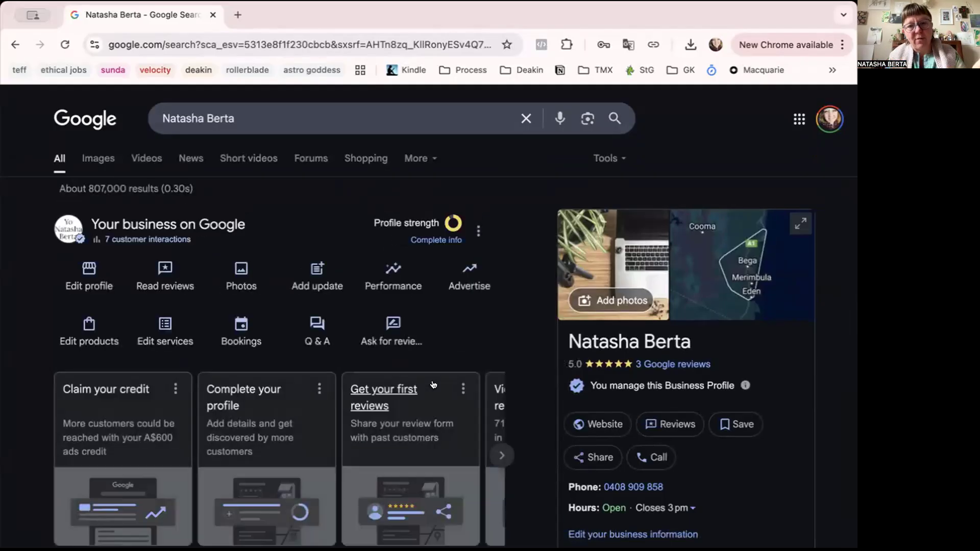Expand the opening hours dropdown
This screenshot has height=551, width=980.
[693, 508]
